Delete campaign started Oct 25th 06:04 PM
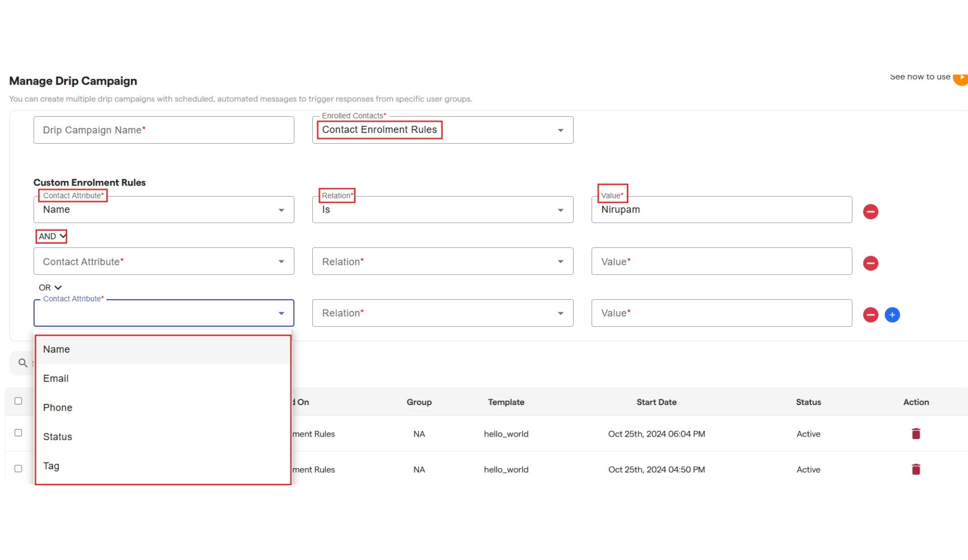Image resolution: width=968 pixels, height=560 pixels. point(916,433)
